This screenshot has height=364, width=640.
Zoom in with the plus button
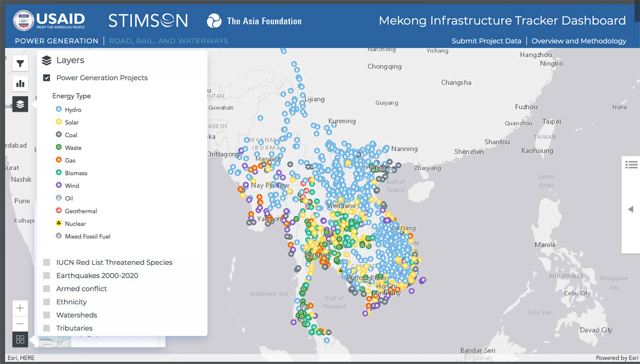point(20,308)
